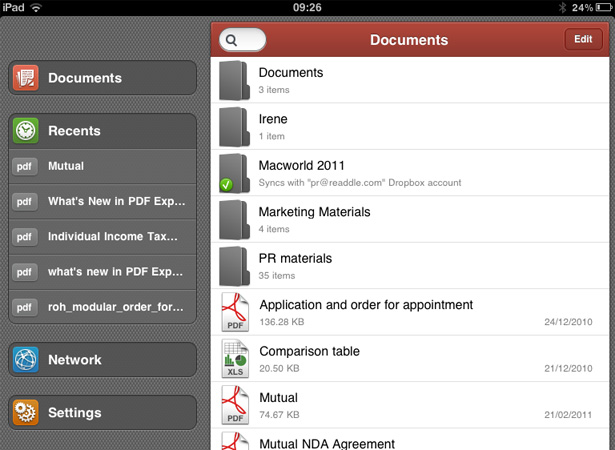
Task: Check the Bluetooth icon in status bar
Action: click(562, 7)
